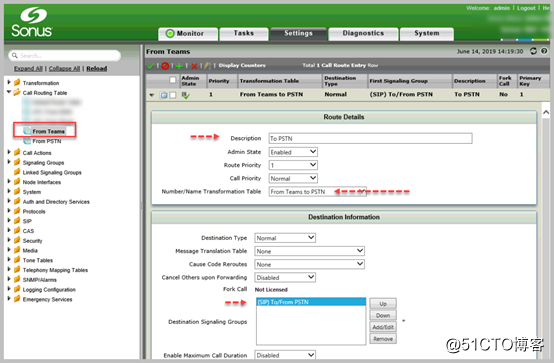Click the Sonus logo
This screenshot has width=554, height=363.
click(32, 22)
